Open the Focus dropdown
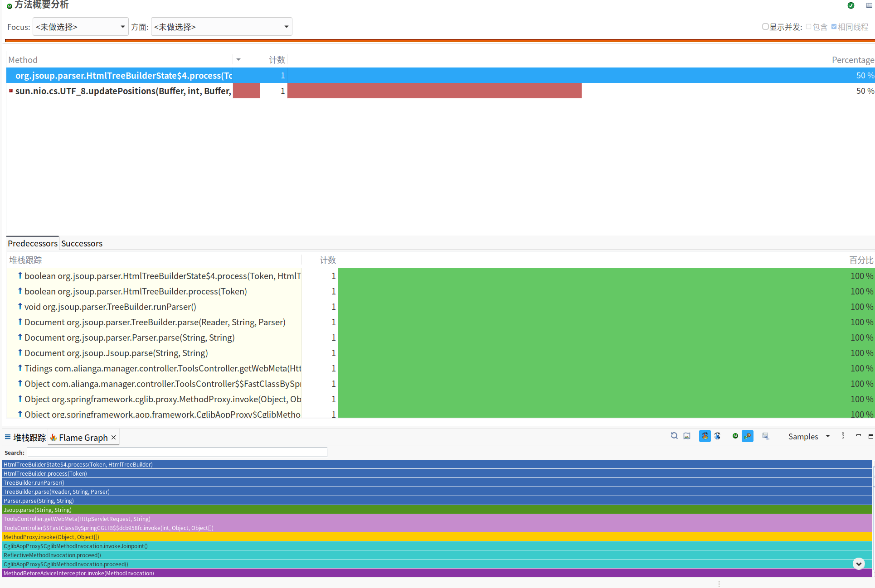The height and width of the screenshot is (588, 875). point(80,27)
